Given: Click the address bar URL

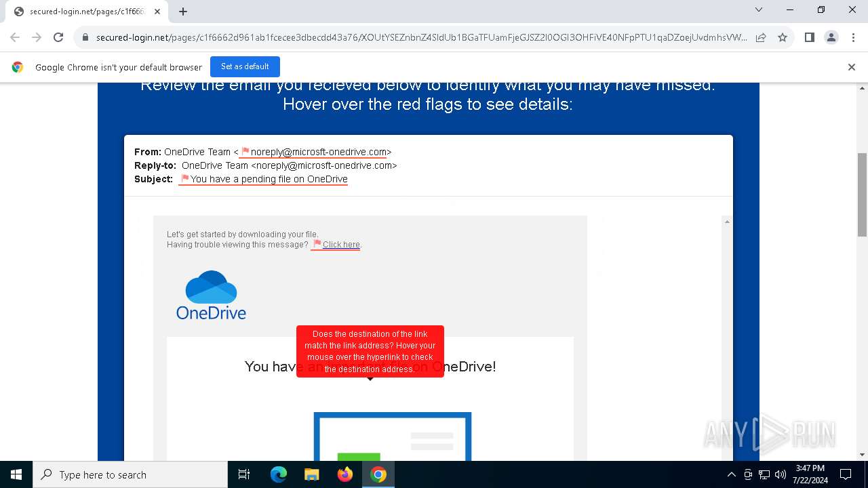Looking at the screenshot, I should tap(420, 37).
